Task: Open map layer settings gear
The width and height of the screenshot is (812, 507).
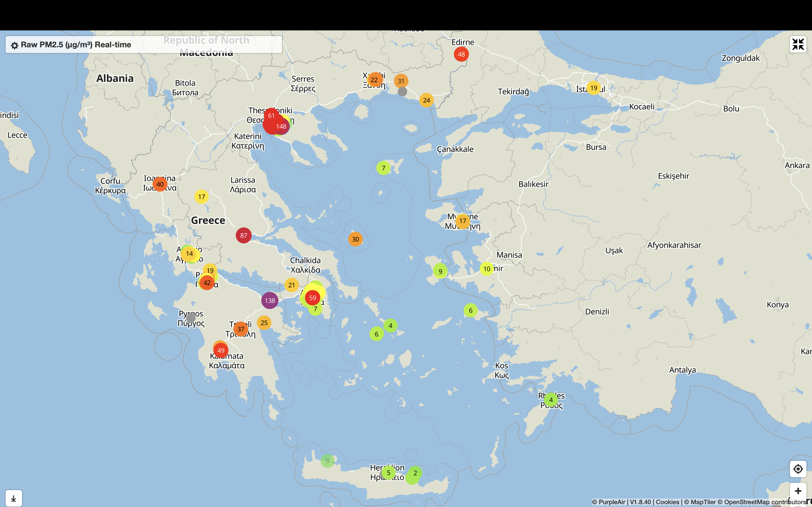Action: tap(14, 45)
